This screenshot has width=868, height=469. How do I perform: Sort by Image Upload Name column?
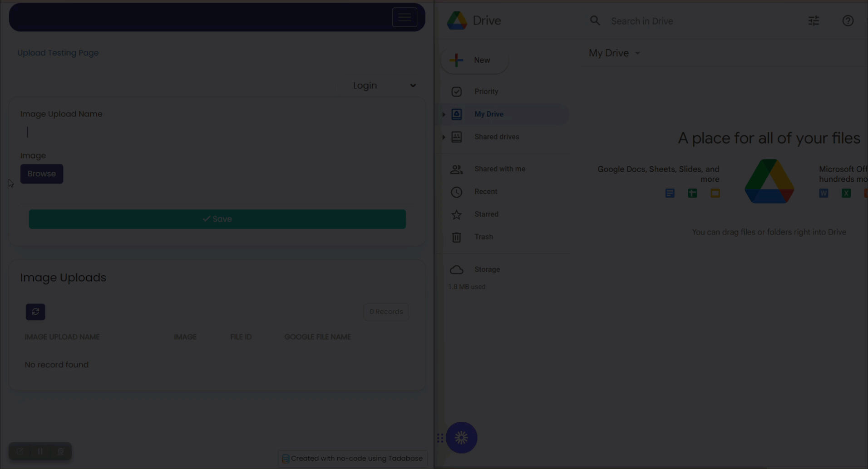pyautogui.click(x=62, y=337)
